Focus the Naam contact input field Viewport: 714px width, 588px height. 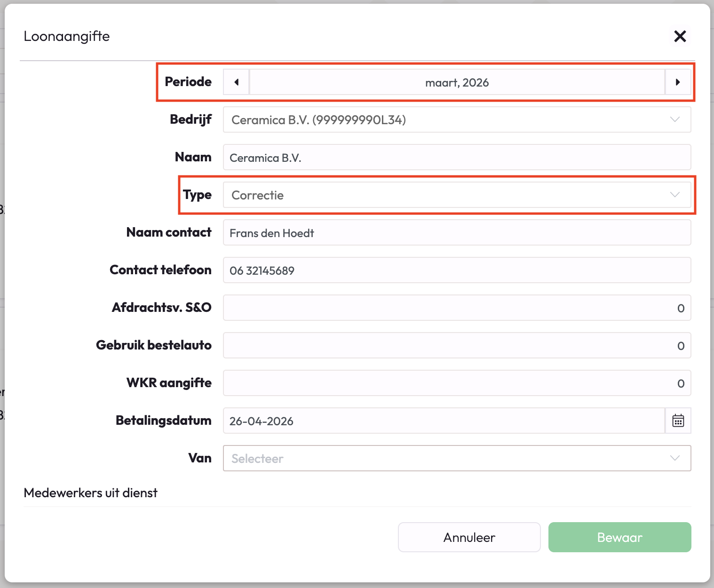[x=456, y=233]
